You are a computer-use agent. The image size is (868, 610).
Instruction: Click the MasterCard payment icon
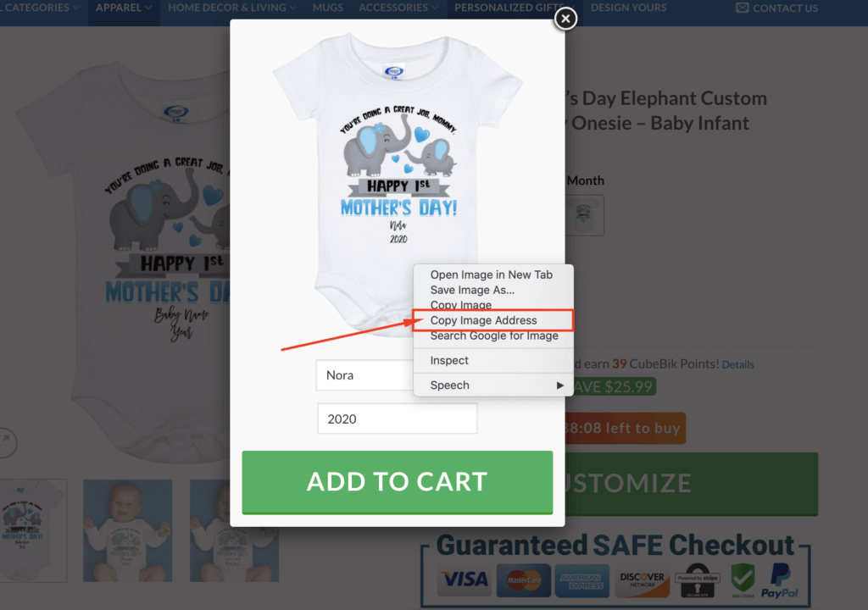523,580
